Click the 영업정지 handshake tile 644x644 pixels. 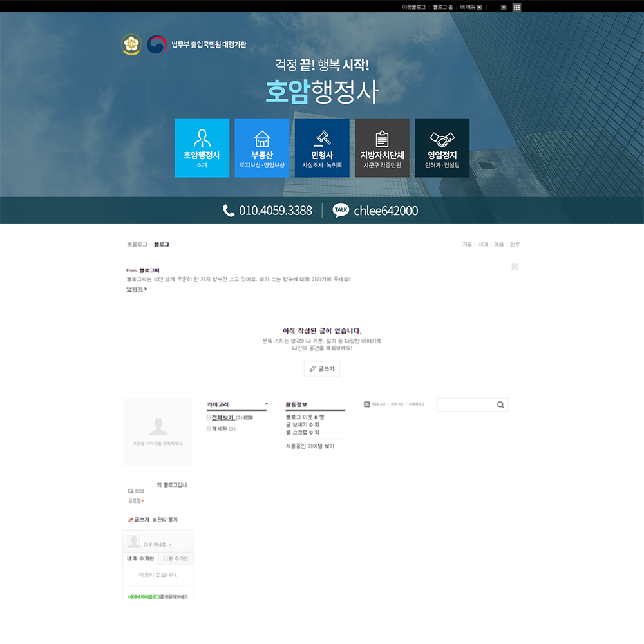pos(442,147)
